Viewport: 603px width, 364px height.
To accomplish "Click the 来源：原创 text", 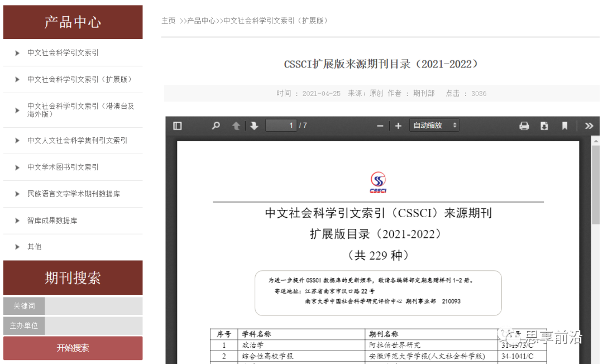I will click(365, 93).
